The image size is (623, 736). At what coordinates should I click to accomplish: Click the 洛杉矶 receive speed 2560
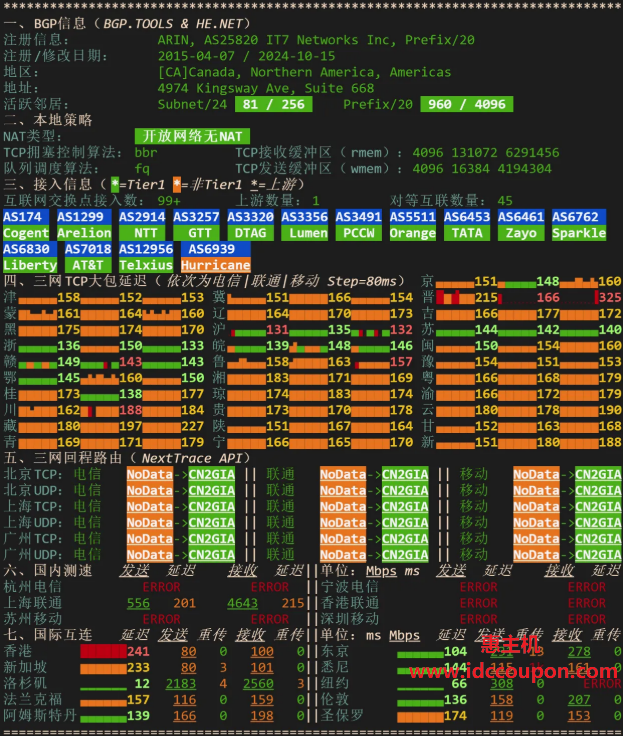click(x=258, y=683)
